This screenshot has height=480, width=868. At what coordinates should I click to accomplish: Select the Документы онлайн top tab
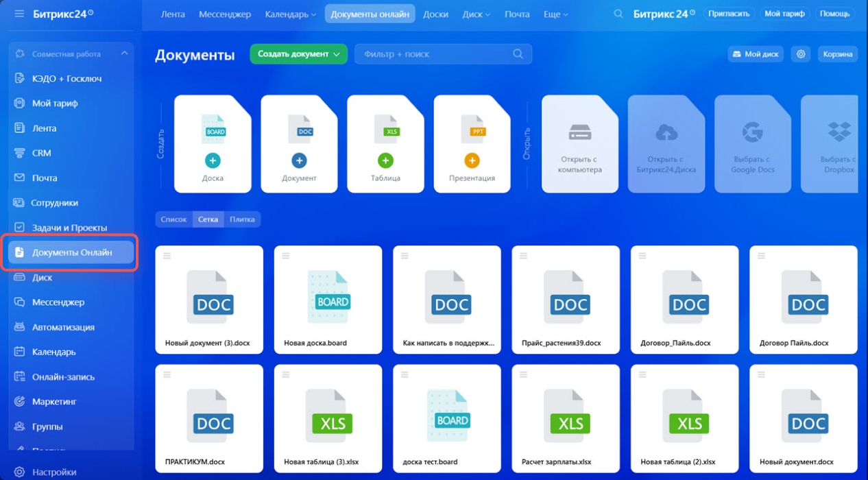(370, 14)
